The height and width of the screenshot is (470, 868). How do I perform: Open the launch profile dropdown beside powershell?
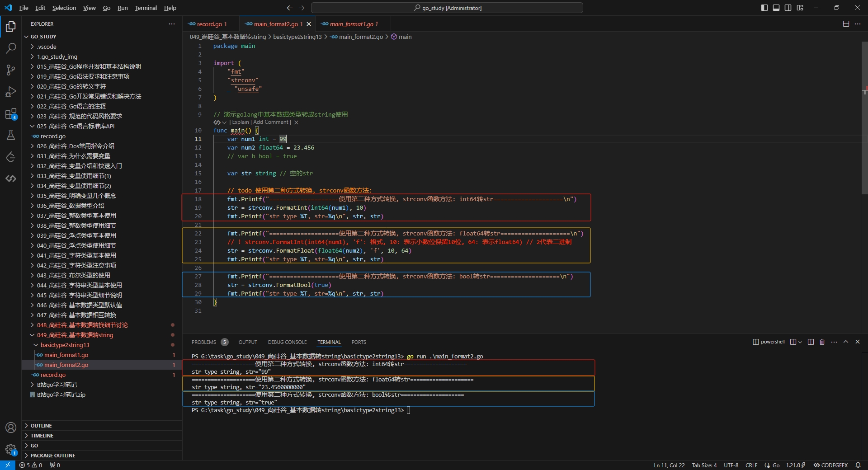click(800, 342)
